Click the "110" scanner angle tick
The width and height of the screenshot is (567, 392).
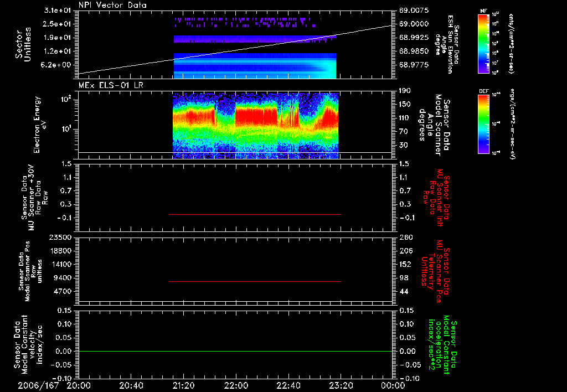pyautogui.click(x=405, y=118)
